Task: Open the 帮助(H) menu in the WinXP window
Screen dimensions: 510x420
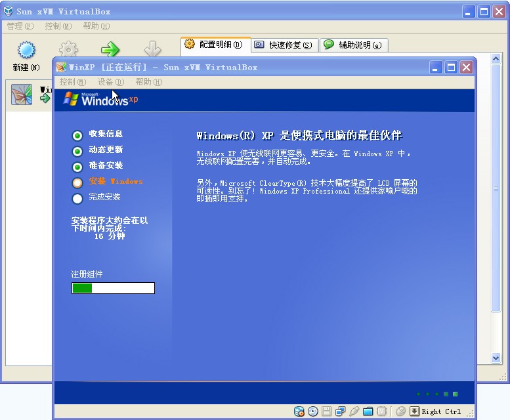Action: (149, 82)
